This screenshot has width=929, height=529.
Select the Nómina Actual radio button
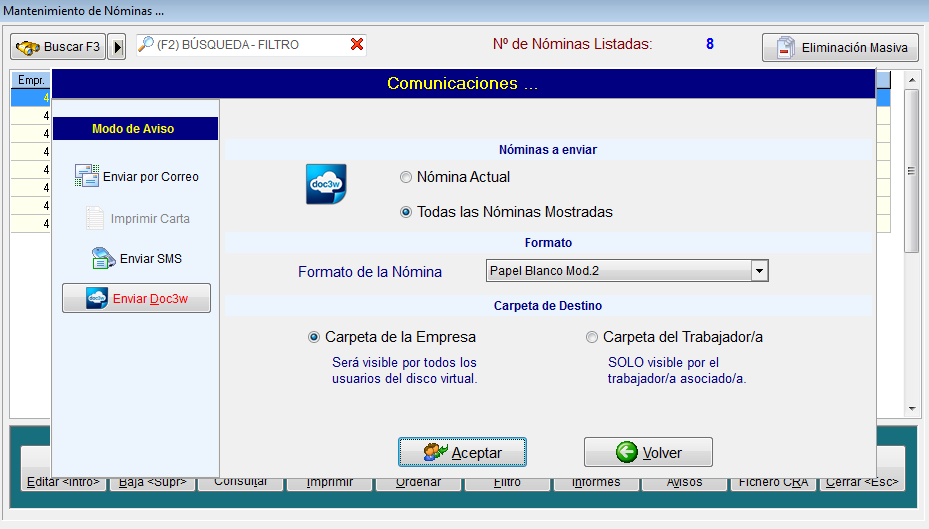pos(406,177)
